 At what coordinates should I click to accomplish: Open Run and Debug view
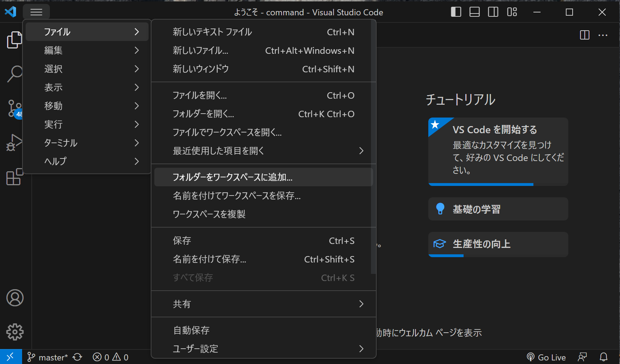pyautogui.click(x=14, y=142)
